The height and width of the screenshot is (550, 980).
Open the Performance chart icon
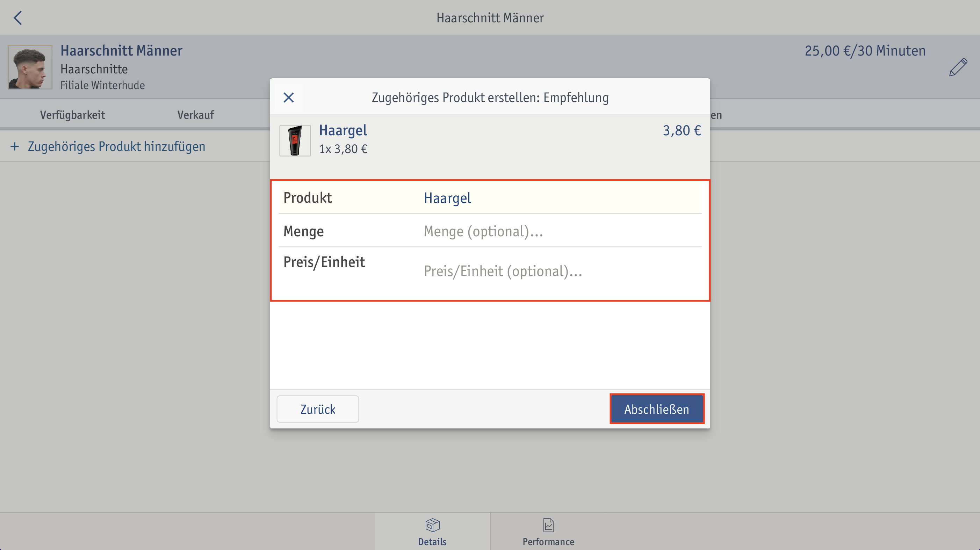click(548, 525)
